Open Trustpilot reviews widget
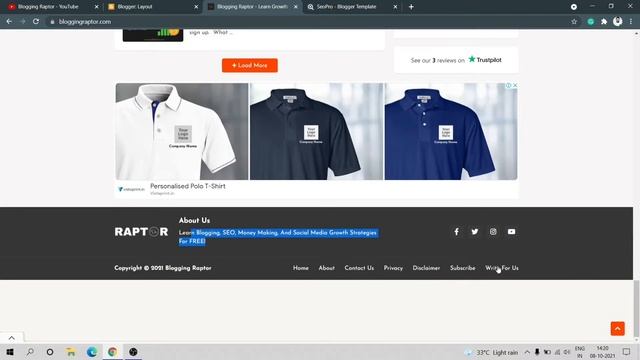Screen dimensions: 640x360 point(456,60)
